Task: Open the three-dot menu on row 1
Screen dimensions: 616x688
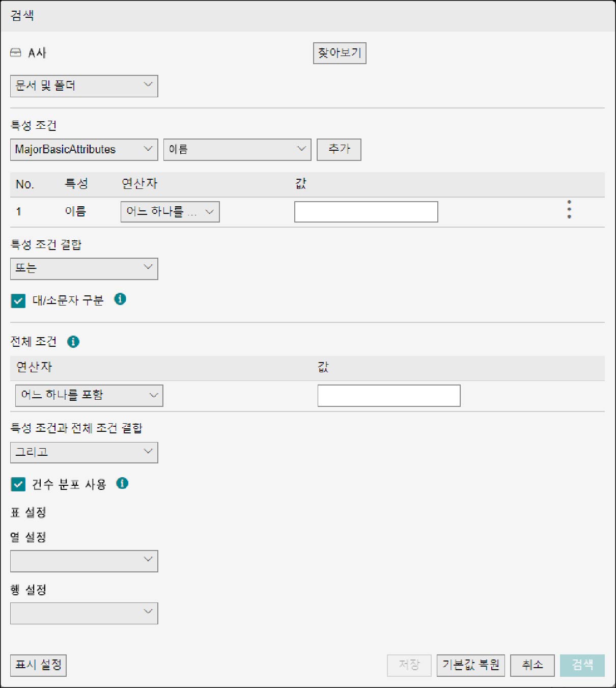Action: (569, 209)
